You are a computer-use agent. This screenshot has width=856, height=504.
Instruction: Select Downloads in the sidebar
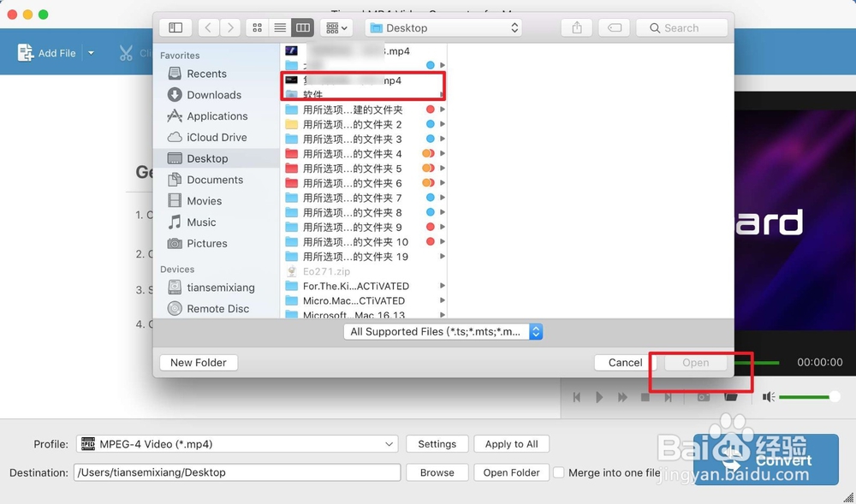pos(214,95)
